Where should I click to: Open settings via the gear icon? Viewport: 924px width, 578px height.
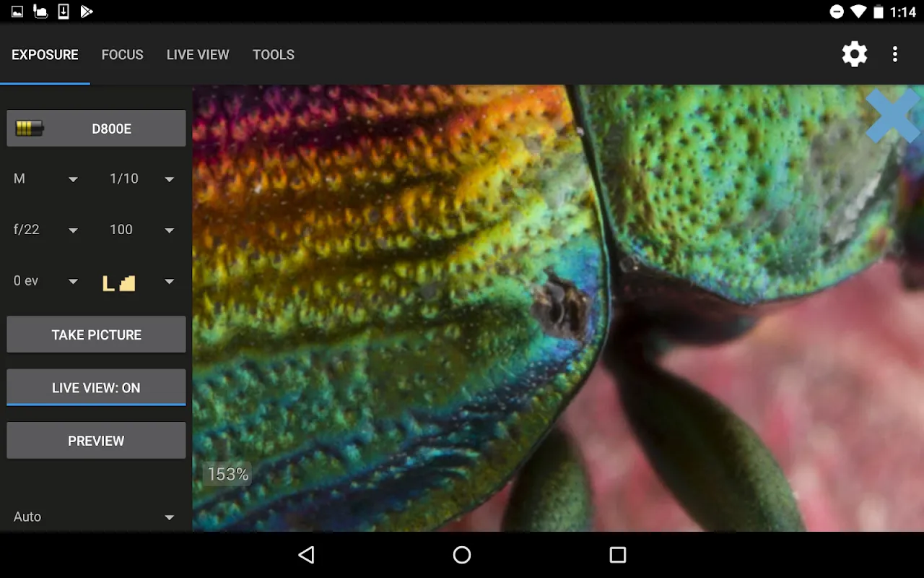pos(855,54)
